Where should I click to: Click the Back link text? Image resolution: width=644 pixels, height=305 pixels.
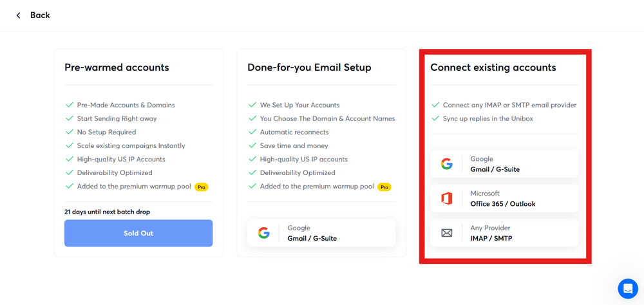click(40, 15)
